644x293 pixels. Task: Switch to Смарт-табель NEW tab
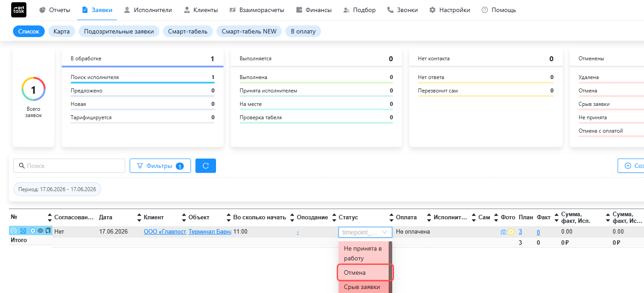pos(249,31)
